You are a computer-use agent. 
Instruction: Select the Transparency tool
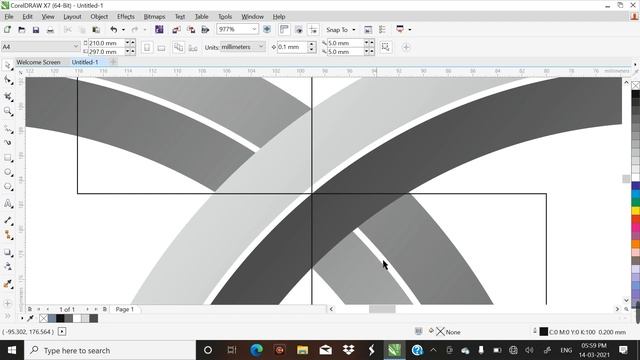8,267
